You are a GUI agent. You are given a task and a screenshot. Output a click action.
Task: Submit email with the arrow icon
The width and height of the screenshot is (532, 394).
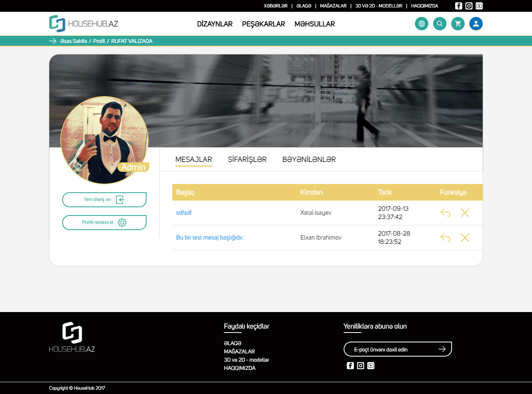[x=442, y=349]
